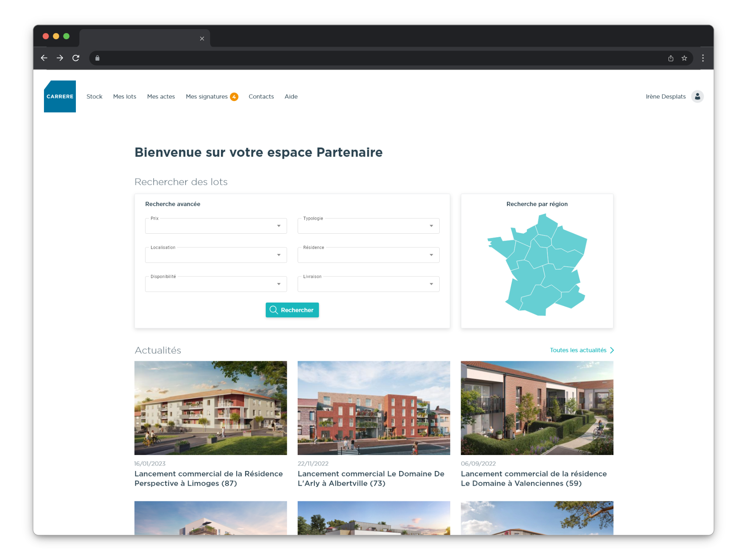Viewport: 747px width, 560px height.
Task: Click the share icon in address bar
Action: pyautogui.click(x=670, y=58)
